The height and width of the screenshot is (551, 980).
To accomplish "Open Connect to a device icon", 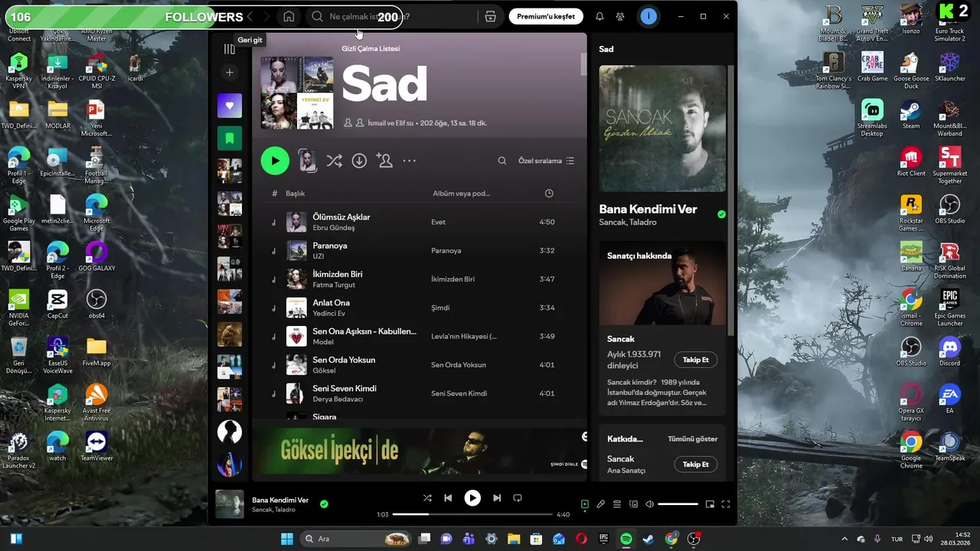I will 633,504.
